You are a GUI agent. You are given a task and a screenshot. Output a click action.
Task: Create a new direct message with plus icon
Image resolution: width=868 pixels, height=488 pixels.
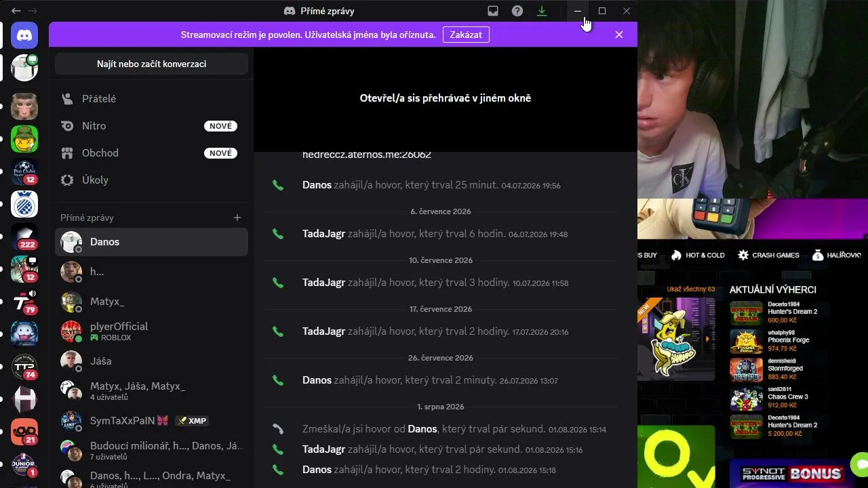pos(237,218)
